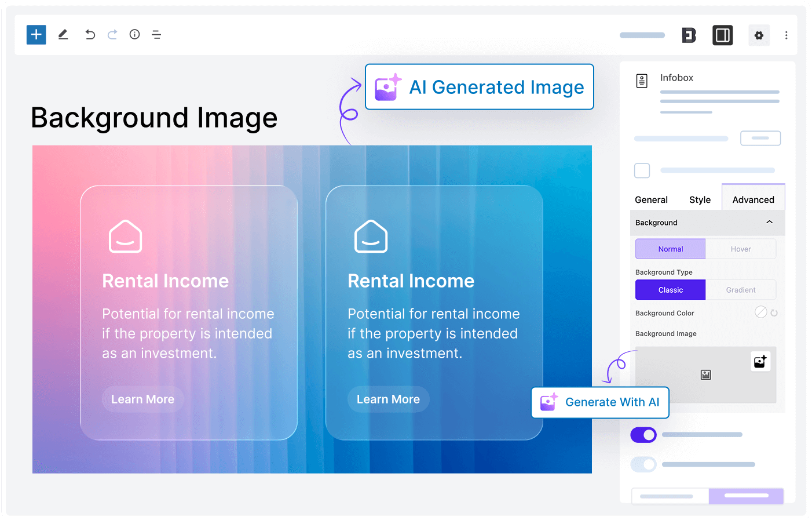Viewport: 812px width, 520px height.
Task: Open the document details info icon
Action: [134, 35]
